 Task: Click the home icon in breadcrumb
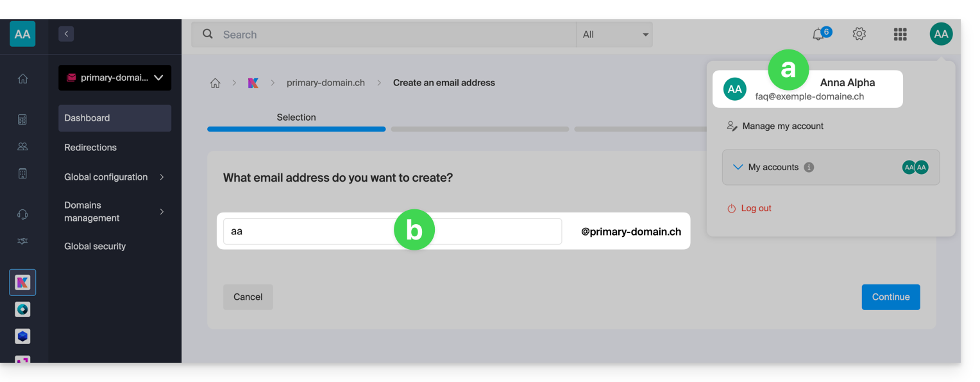point(215,83)
